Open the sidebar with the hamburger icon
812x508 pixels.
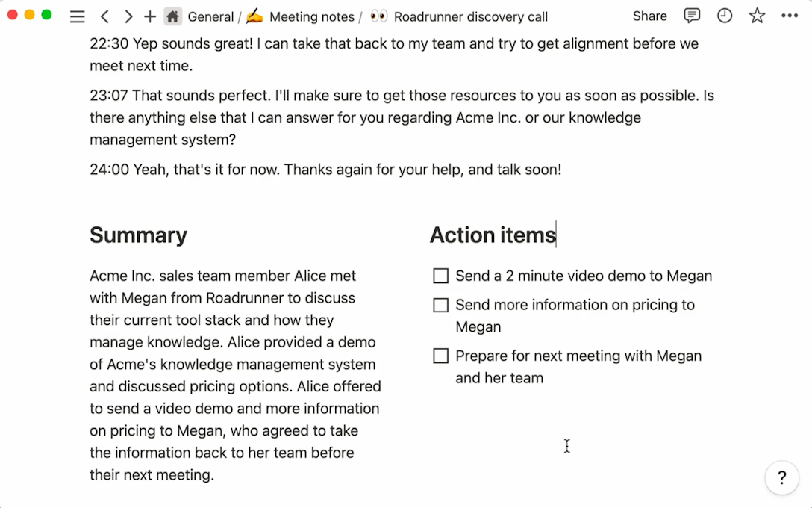[x=77, y=16]
